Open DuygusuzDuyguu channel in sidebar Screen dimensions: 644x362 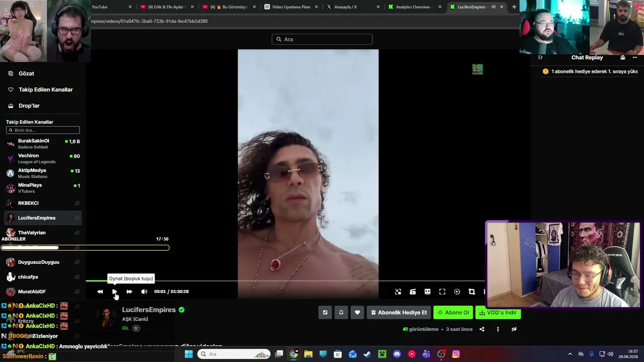[x=43, y=262]
